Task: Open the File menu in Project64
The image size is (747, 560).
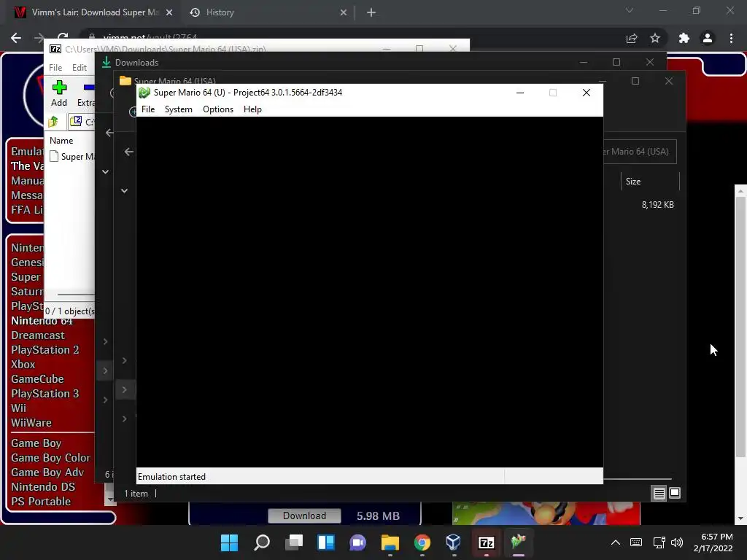Action: (148, 109)
